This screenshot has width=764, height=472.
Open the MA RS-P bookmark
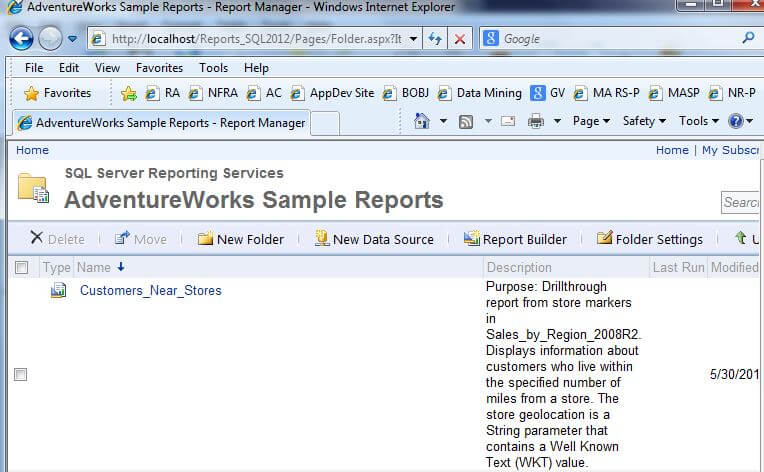tap(606, 93)
